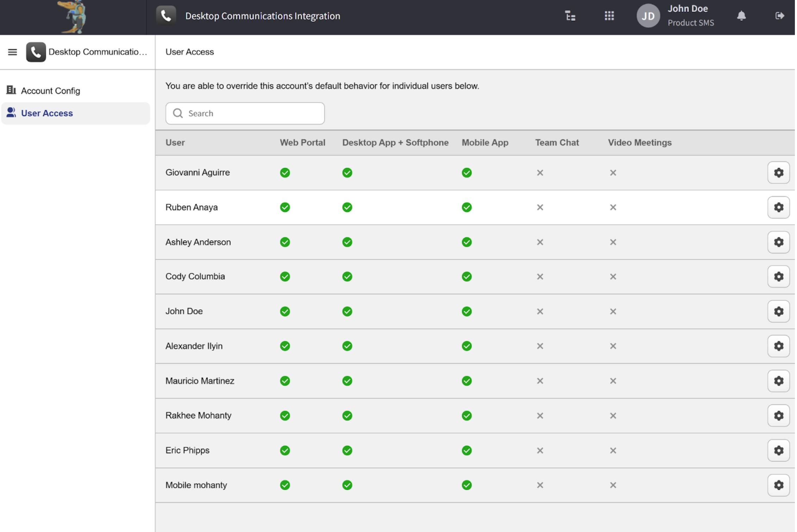
Task: Click the Desktop Communications phone icon in header
Action: click(166, 16)
